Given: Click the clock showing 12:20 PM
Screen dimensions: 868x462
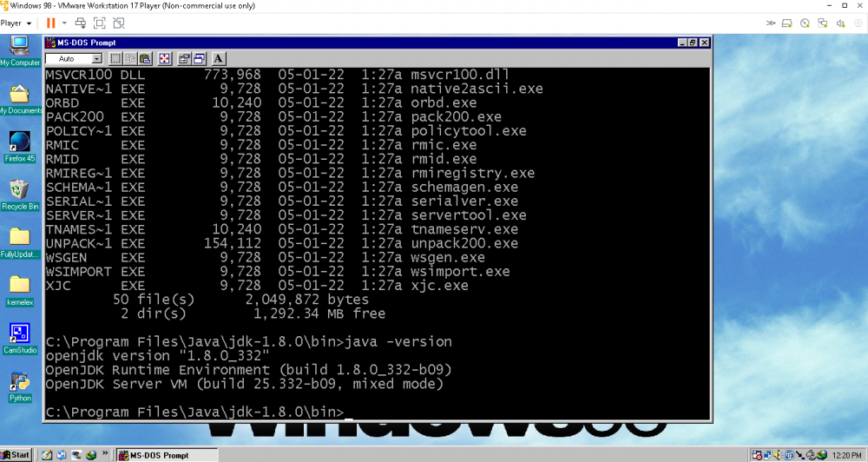Looking at the screenshot, I should (846, 455).
